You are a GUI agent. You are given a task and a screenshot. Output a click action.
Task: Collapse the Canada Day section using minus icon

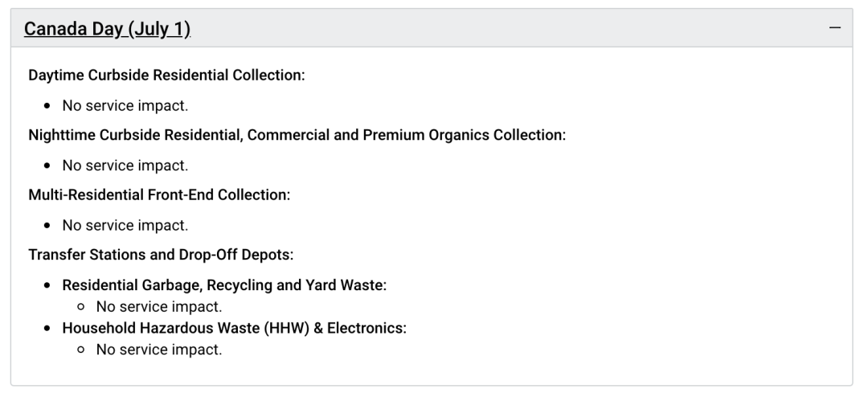coord(835,28)
